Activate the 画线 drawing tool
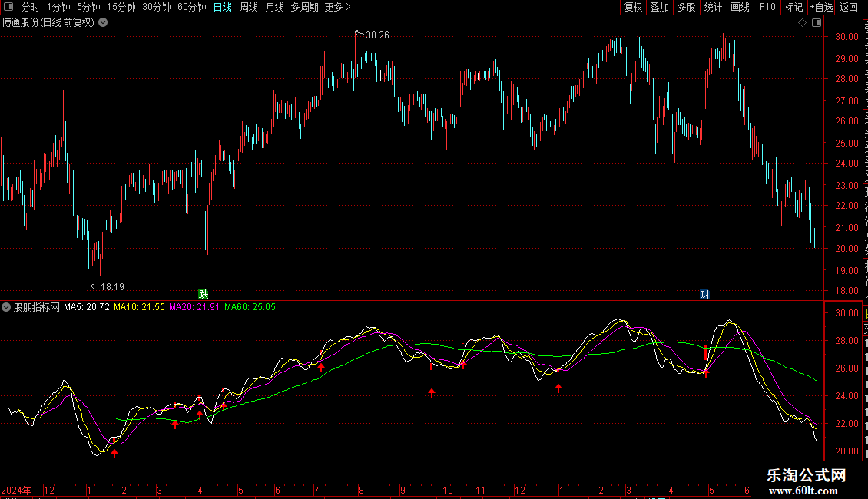 [740, 7]
